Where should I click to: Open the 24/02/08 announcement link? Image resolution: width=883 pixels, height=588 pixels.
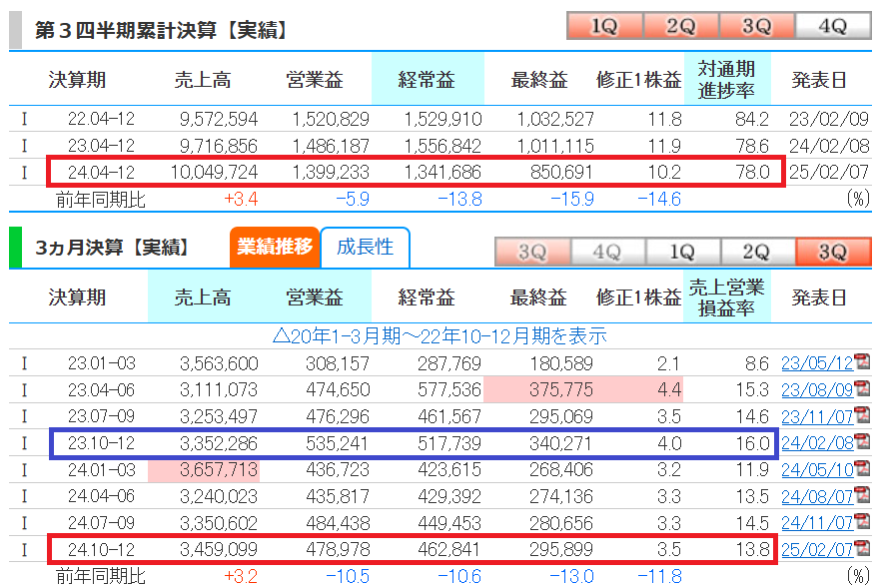click(x=817, y=443)
